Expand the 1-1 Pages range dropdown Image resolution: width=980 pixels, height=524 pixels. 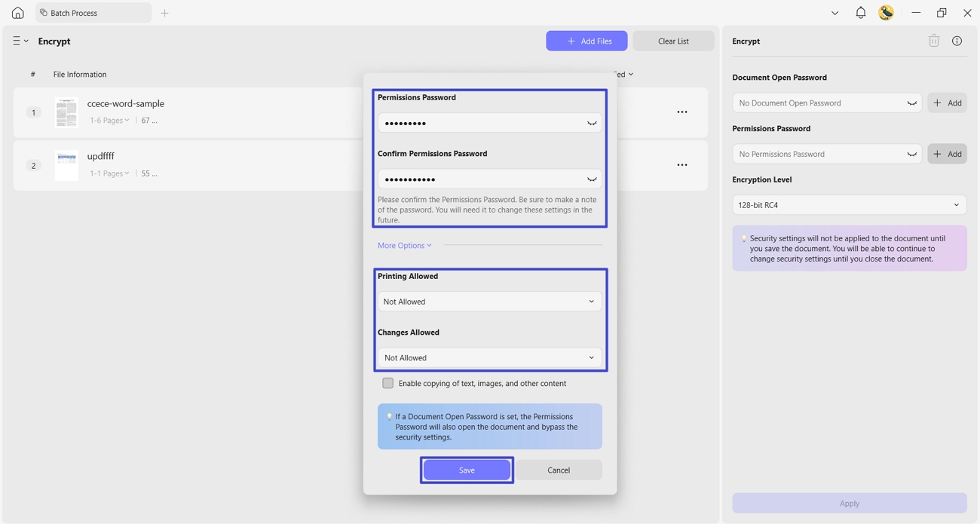coord(109,173)
